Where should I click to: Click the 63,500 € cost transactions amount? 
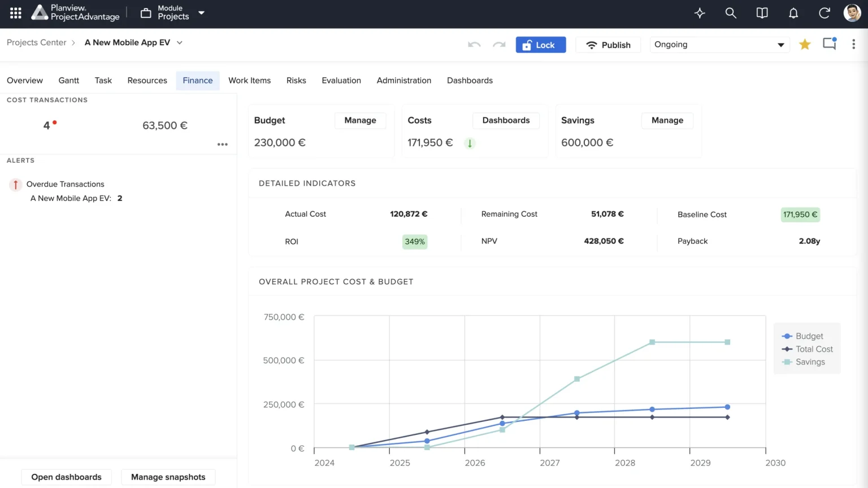[x=165, y=125]
